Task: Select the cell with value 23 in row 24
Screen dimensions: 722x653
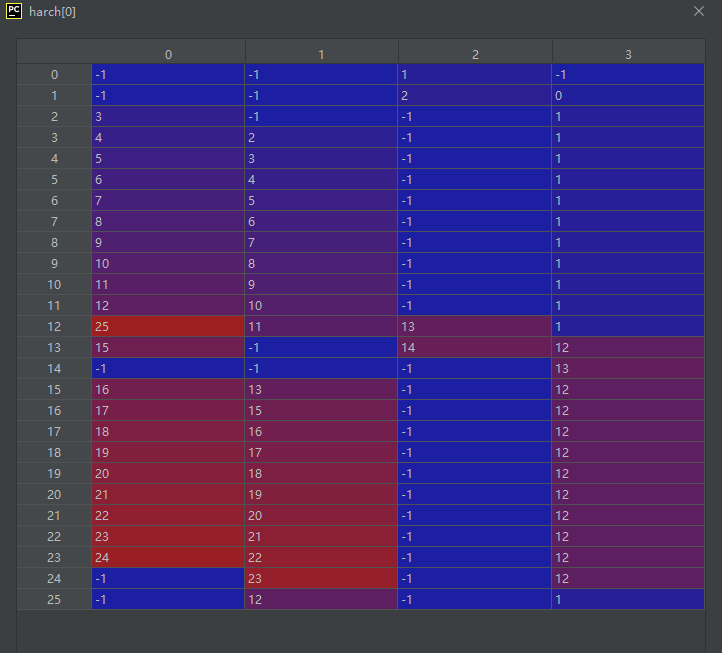Action: tap(321, 578)
